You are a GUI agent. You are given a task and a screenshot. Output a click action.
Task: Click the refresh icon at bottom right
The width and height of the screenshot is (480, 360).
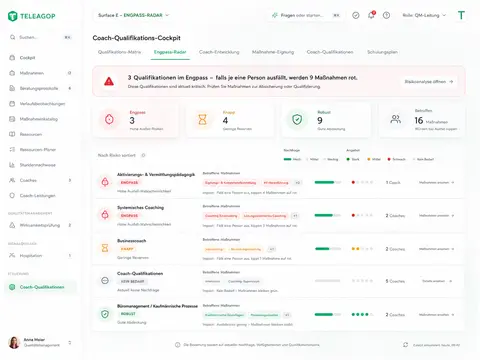[x=405, y=345]
